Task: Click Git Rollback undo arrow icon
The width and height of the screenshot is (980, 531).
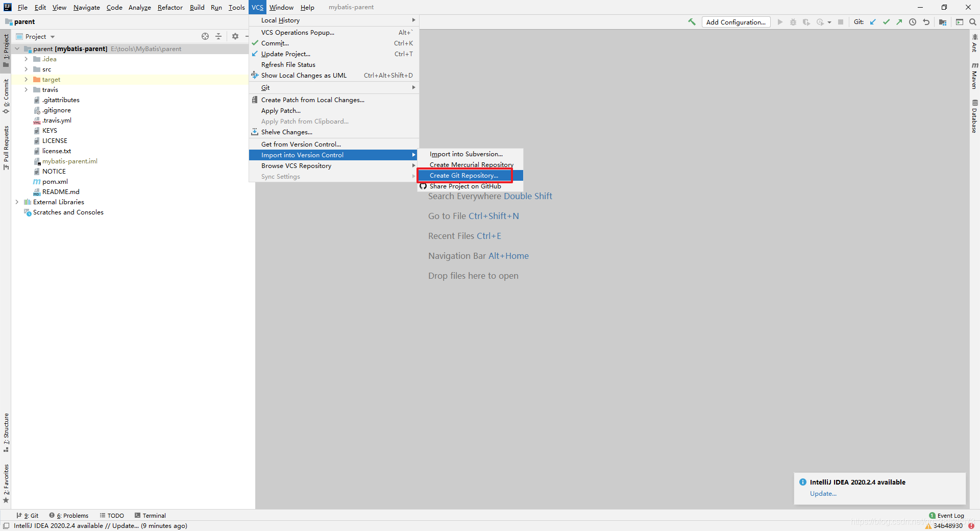Action: (x=926, y=22)
